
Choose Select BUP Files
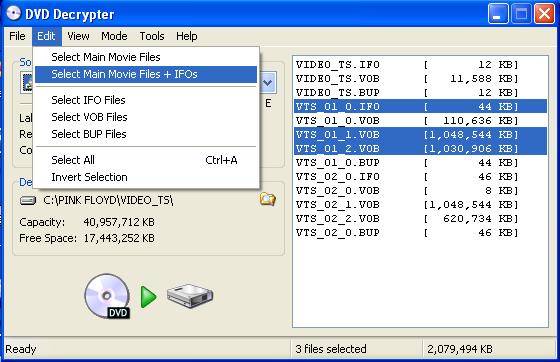[146, 134]
